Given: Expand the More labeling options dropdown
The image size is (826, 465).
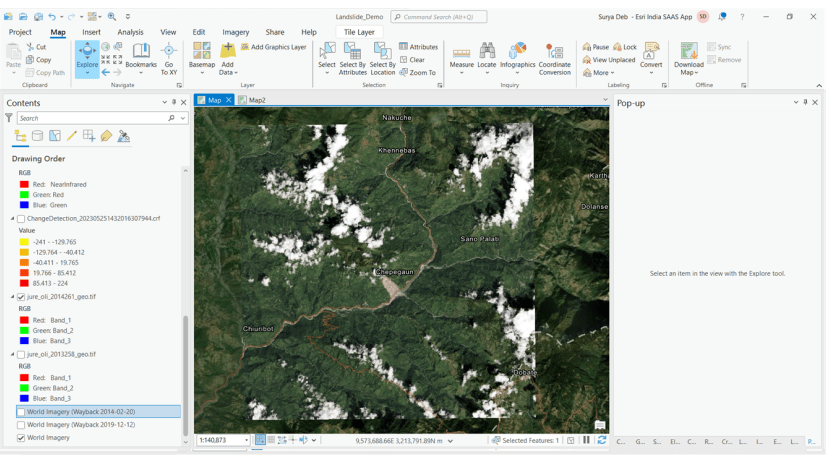Looking at the screenshot, I should [600, 73].
